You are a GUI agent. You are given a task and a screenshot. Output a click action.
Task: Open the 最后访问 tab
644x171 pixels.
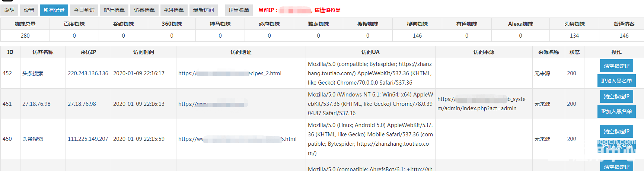[204, 10]
